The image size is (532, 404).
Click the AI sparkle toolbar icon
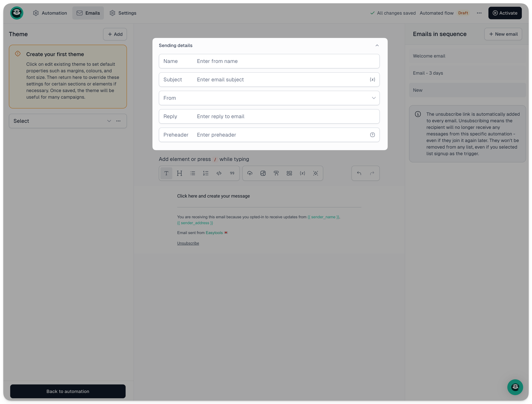315,173
